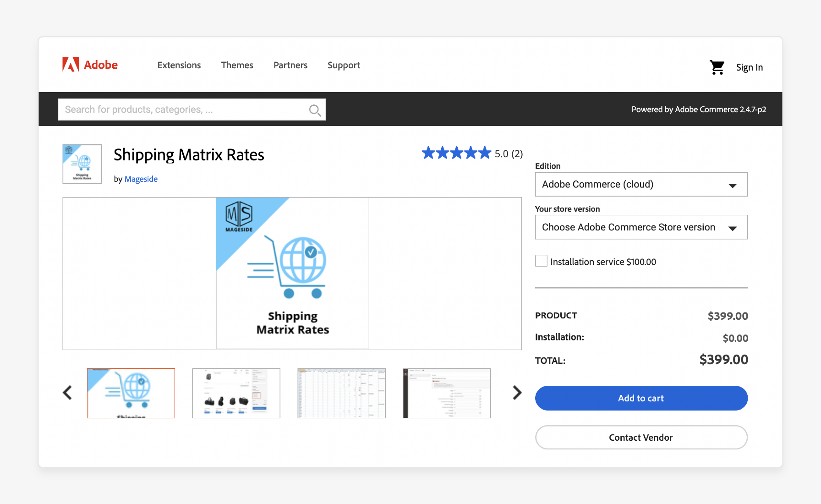Click the Adobe logo
Viewport: 821px width, 504px height.
90,65
